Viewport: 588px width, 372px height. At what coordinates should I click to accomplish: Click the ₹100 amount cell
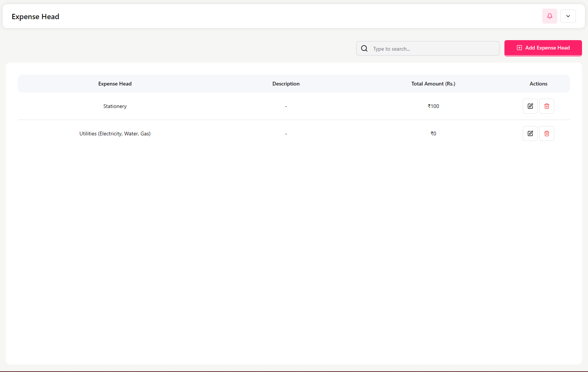click(433, 106)
